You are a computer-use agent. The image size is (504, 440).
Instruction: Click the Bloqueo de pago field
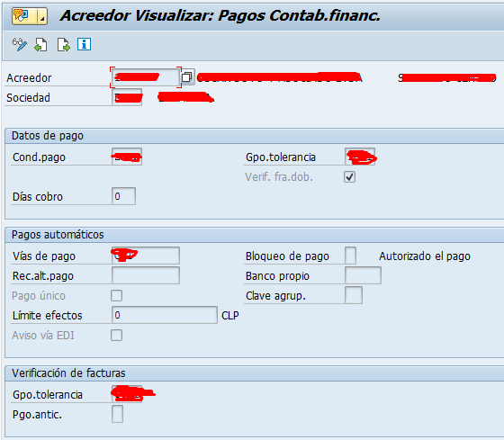[x=350, y=256]
